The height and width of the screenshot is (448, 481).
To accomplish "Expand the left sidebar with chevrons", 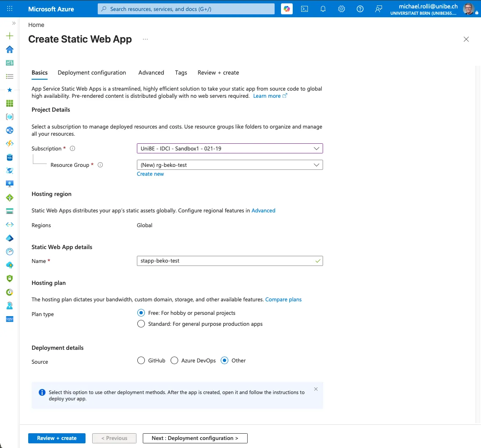I will coord(13,23).
